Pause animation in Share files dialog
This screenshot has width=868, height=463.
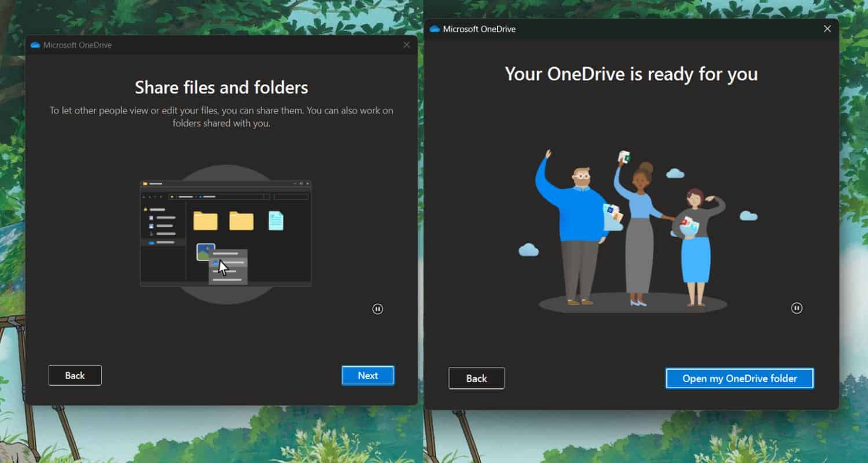point(378,309)
